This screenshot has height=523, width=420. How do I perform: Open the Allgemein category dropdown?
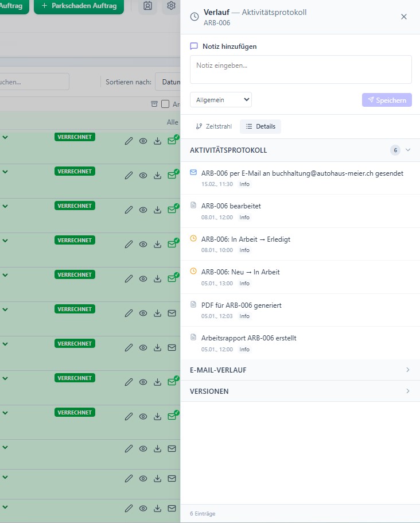221,100
